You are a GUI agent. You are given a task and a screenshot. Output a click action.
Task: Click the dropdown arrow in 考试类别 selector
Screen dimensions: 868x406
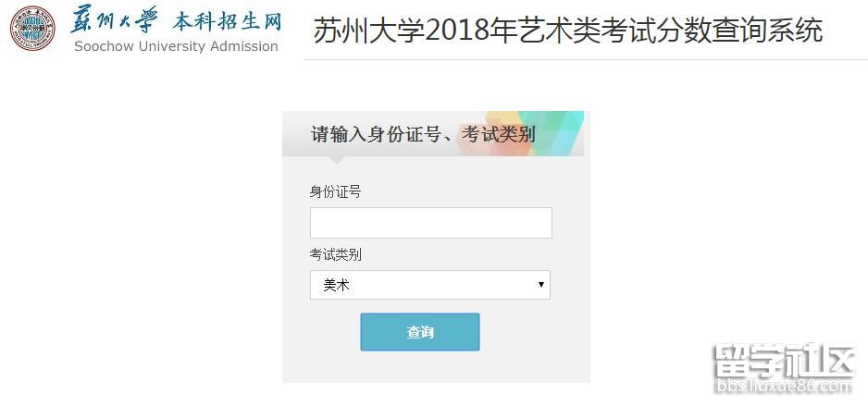pos(541,285)
